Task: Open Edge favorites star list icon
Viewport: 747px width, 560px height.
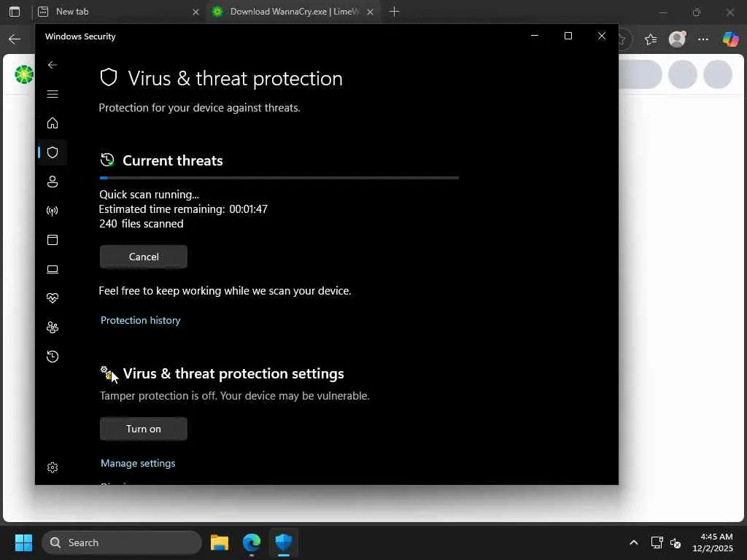Action: pyautogui.click(x=651, y=39)
